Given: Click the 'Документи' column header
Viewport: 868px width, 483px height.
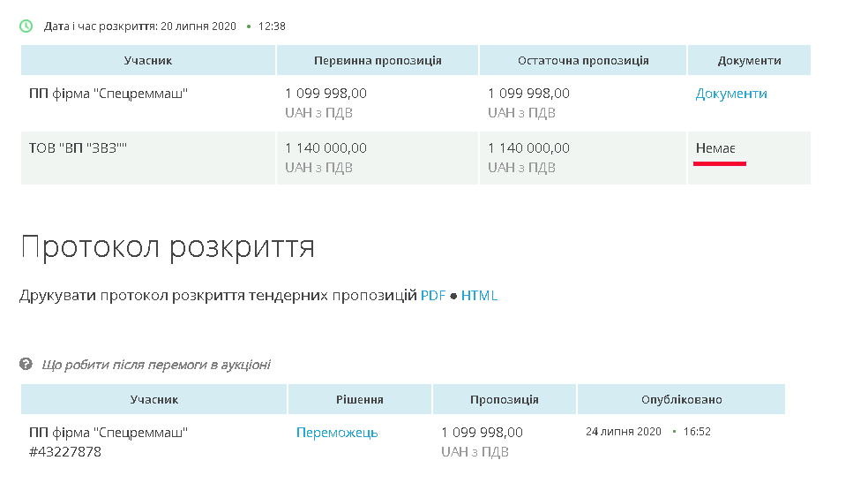Looking at the screenshot, I should click(749, 61).
